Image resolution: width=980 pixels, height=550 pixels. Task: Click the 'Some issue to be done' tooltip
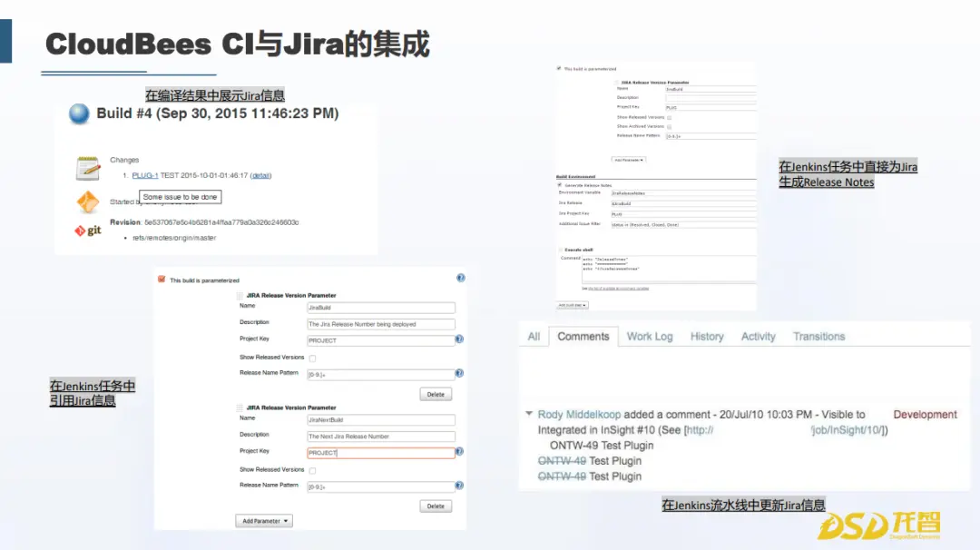pyautogui.click(x=180, y=197)
